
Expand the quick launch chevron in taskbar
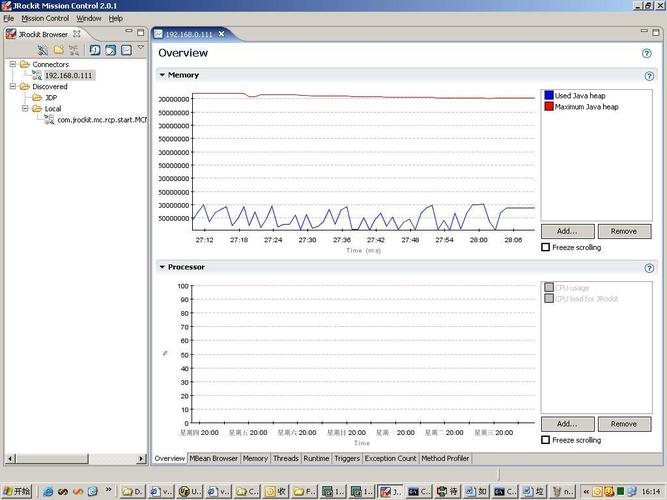(108, 490)
